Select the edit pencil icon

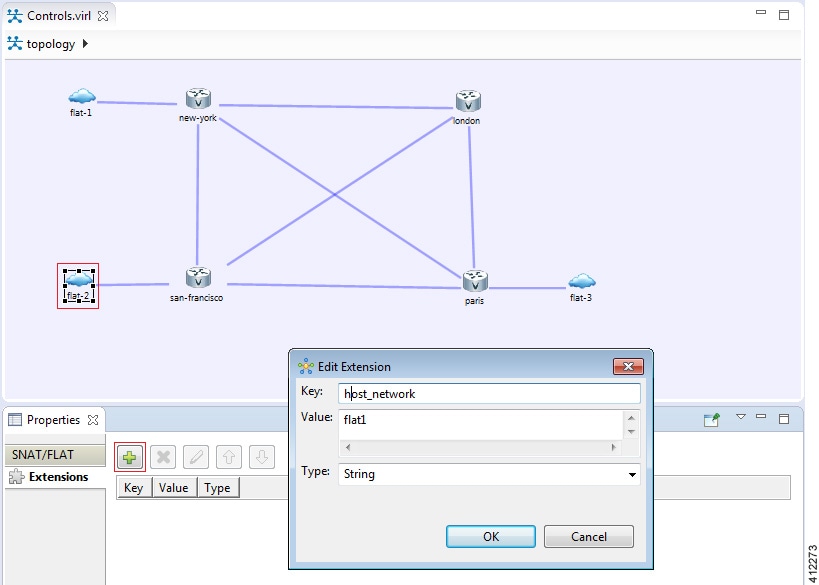coord(196,457)
